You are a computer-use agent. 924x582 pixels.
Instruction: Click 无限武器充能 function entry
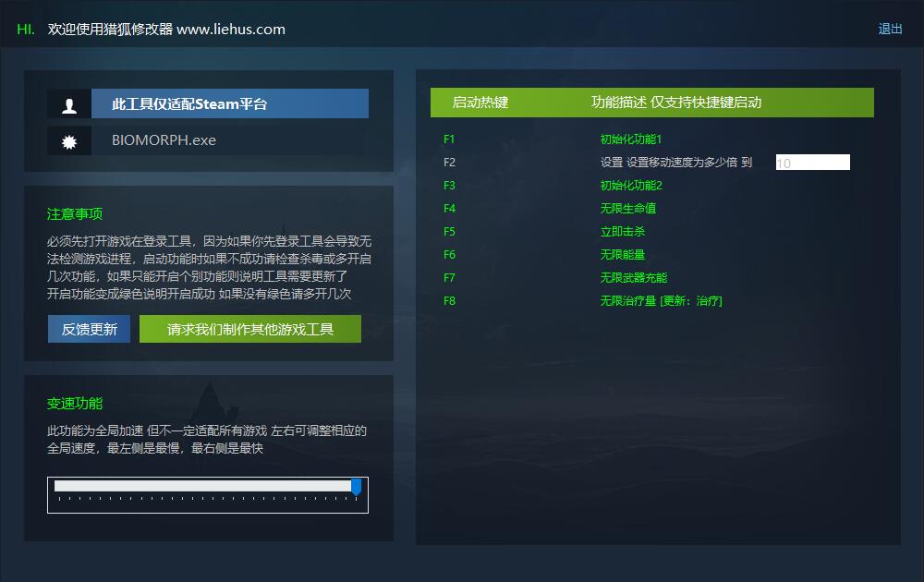coord(634,277)
